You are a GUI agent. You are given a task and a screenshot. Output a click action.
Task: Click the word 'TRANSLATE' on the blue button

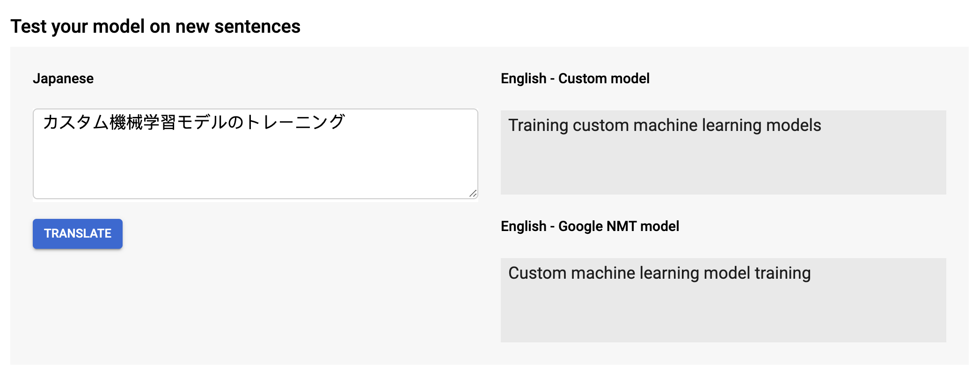point(77,233)
